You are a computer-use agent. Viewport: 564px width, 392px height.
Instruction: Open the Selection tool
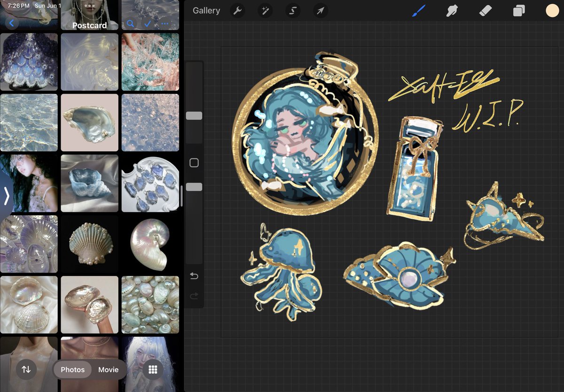pos(292,10)
